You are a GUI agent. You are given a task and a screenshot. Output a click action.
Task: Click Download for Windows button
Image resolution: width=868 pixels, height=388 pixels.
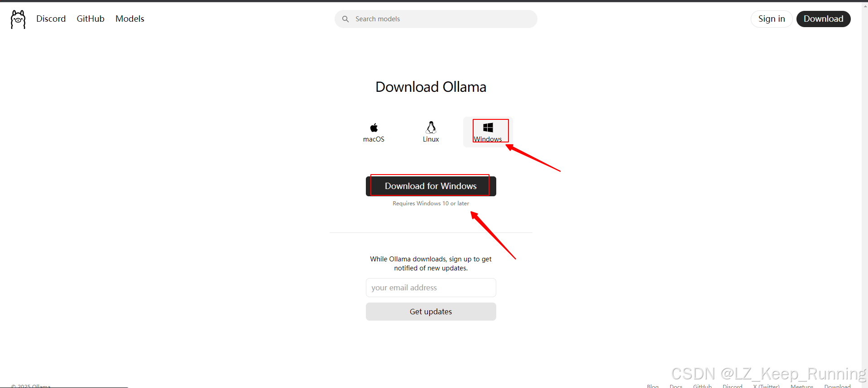click(x=431, y=186)
